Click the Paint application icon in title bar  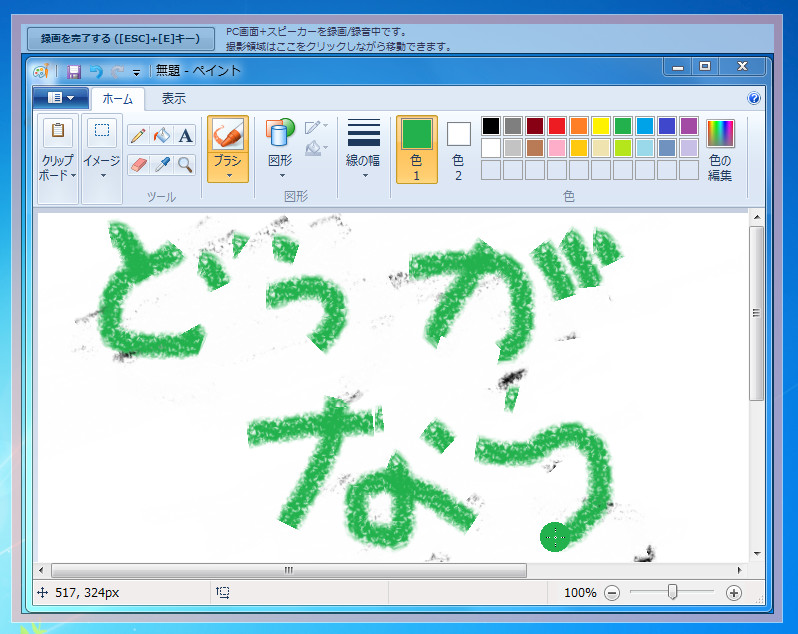click(x=41, y=71)
